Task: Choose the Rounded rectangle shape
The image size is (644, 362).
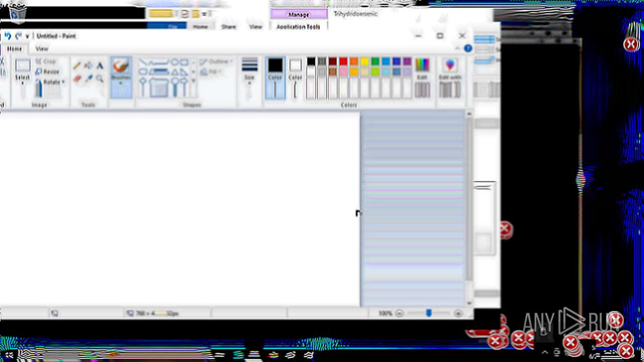Action: pos(143,72)
